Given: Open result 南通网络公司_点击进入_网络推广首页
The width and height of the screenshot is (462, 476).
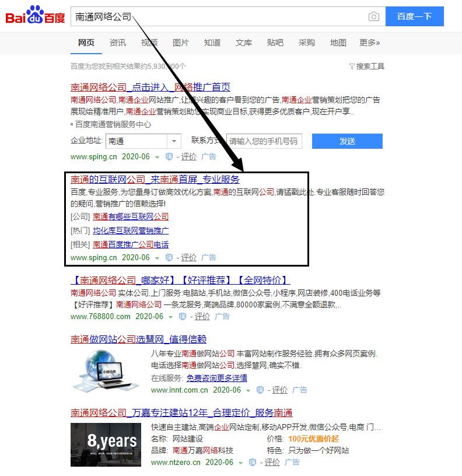Looking at the screenshot, I should click(150, 87).
